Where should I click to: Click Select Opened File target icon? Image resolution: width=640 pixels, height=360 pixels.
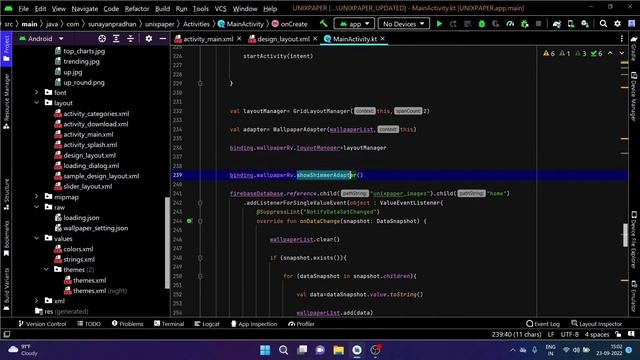click(102, 38)
